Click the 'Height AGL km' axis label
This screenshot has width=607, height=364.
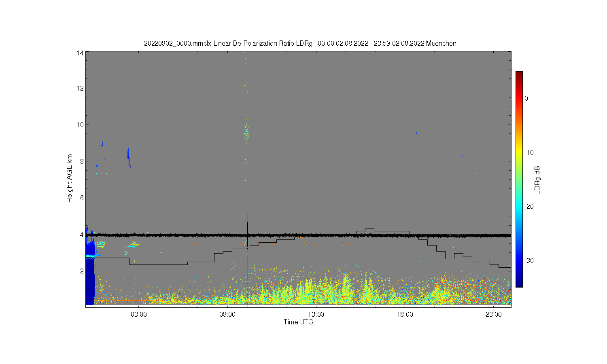pos(70,178)
